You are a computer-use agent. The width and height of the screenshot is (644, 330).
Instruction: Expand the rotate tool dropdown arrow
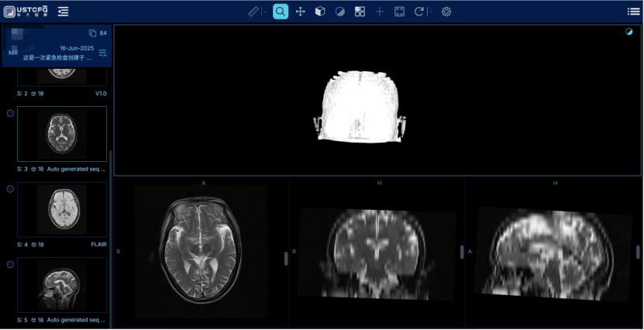[x=430, y=12]
